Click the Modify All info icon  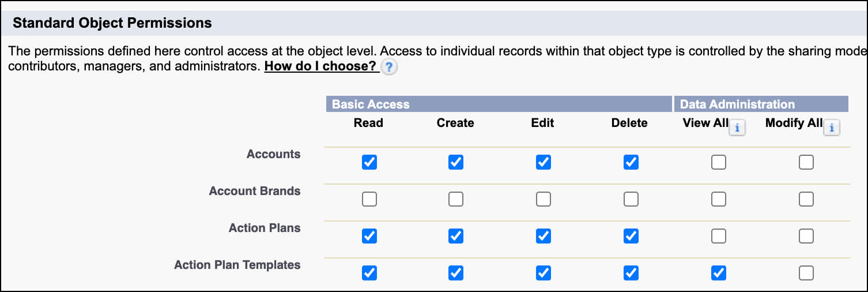831,128
